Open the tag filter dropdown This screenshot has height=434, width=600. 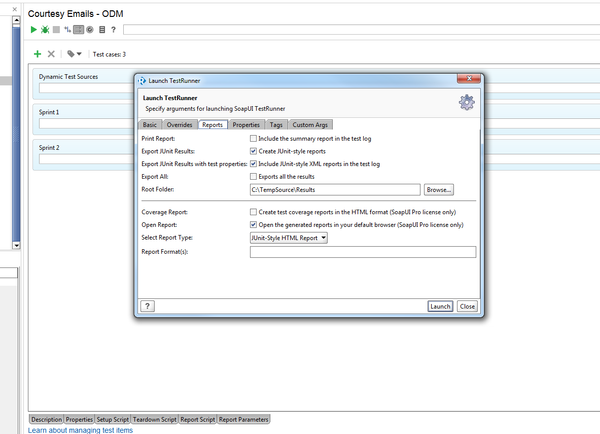74,54
